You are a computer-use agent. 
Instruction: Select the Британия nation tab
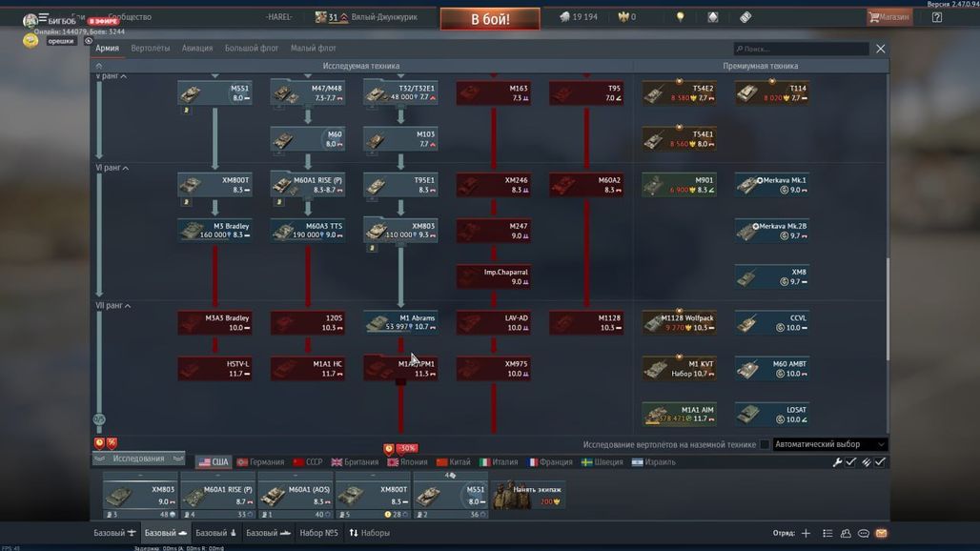click(x=355, y=462)
